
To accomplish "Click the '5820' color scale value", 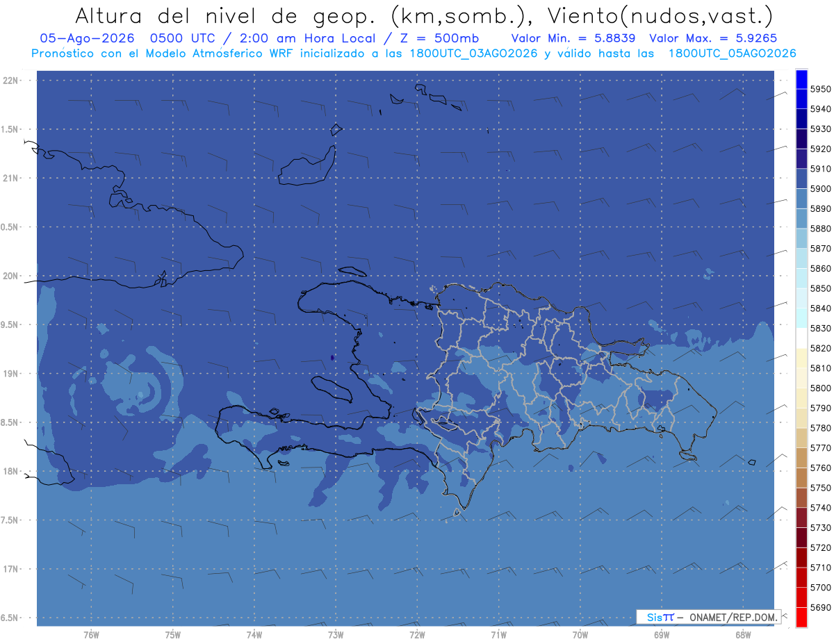I will point(821,347).
